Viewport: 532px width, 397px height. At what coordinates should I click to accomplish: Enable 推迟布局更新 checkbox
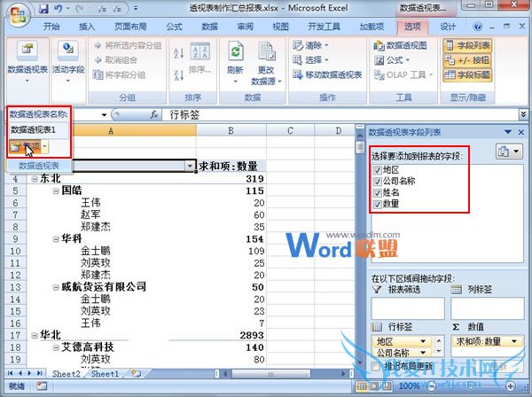pyautogui.click(x=375, y=366)
